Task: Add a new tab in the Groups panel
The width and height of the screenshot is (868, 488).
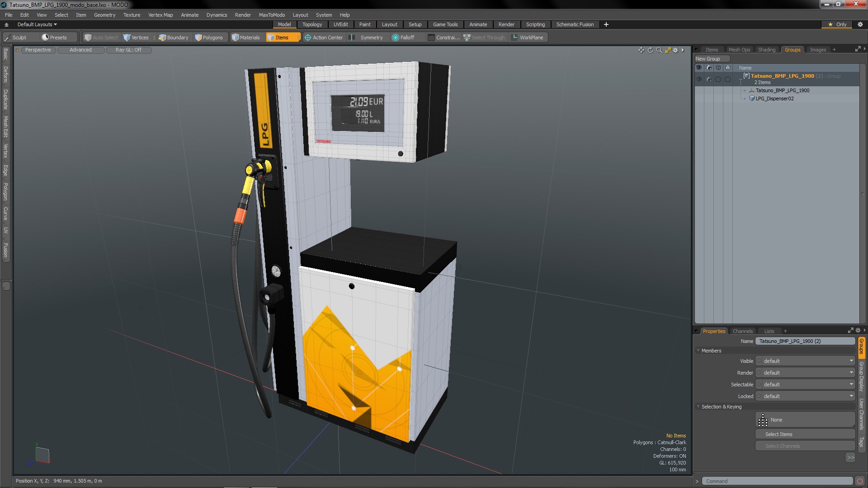Action: coord(834,50)
